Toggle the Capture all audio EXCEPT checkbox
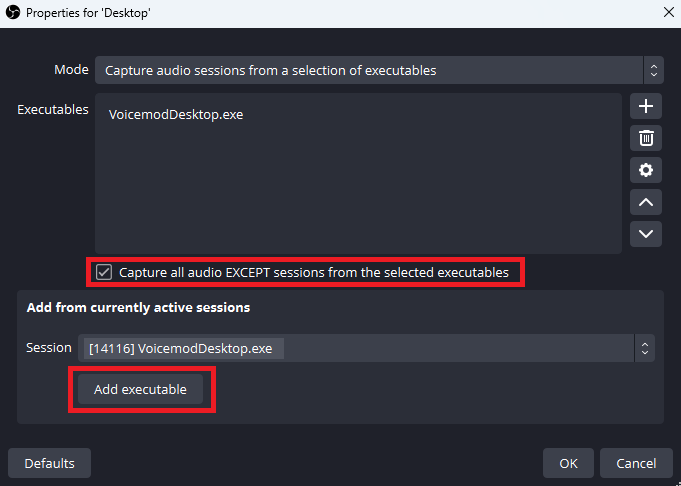Screen dimensions: 681x486 pos(104,272)
